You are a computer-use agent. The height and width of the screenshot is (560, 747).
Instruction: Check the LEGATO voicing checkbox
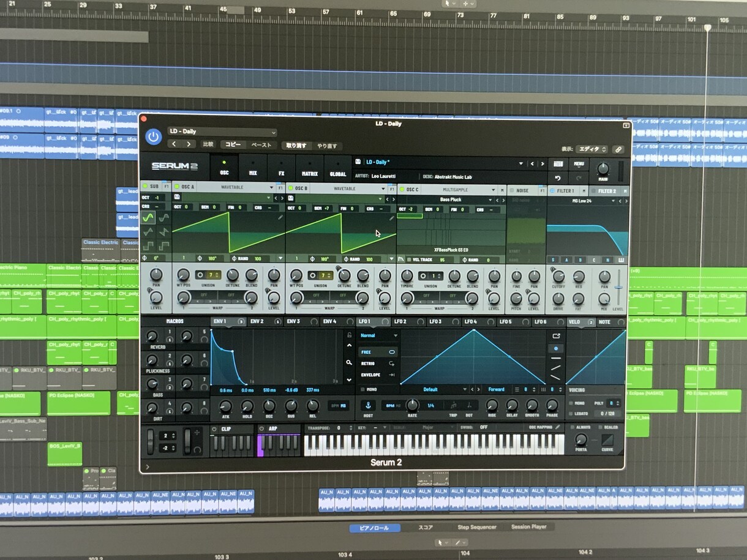(571, 414)
